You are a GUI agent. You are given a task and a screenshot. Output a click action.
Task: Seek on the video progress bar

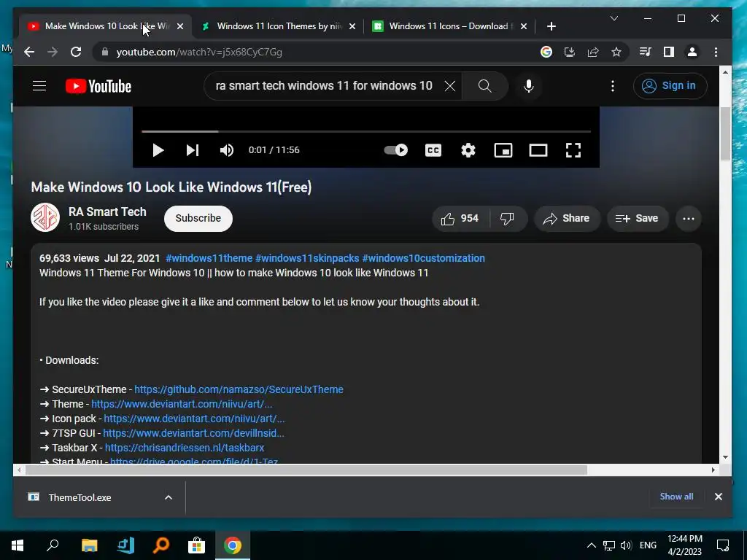(366, 131)
